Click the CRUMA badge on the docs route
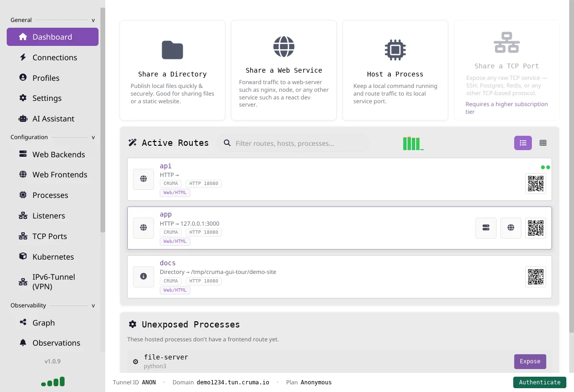 click(171, 281)
